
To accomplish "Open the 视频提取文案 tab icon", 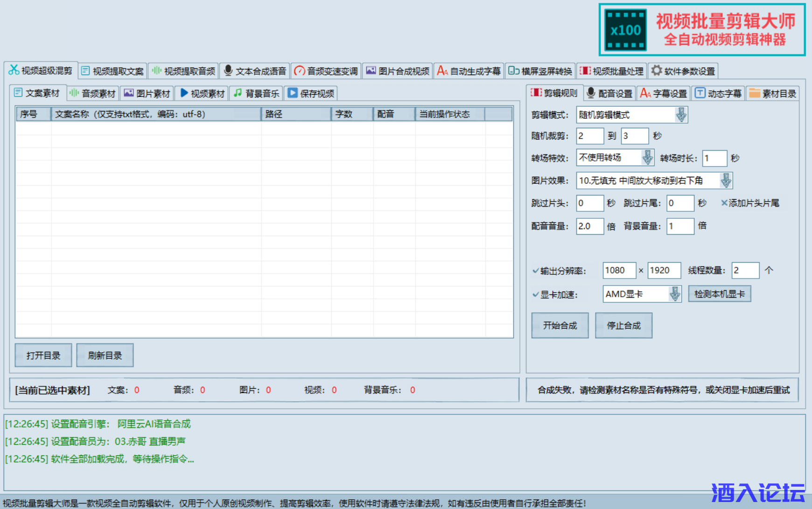I will (85, 71).
